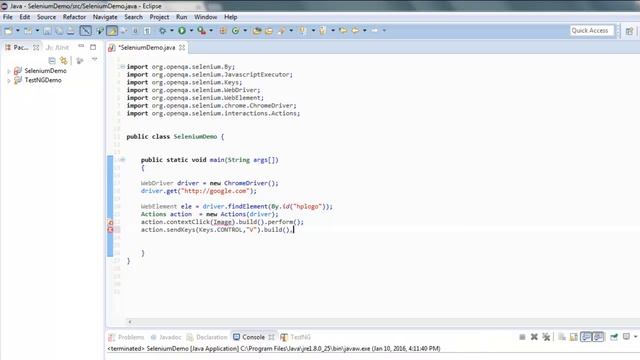Open the Run menu

click(181, 17)
